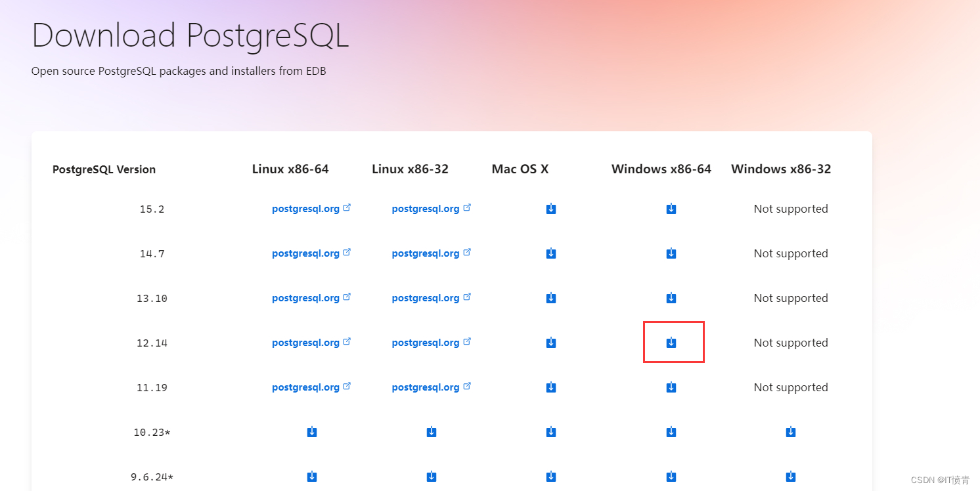980x491 pixels.
Task: Download PostgreSQL 11.19 for Mac OS X
Action: (551, 387)
